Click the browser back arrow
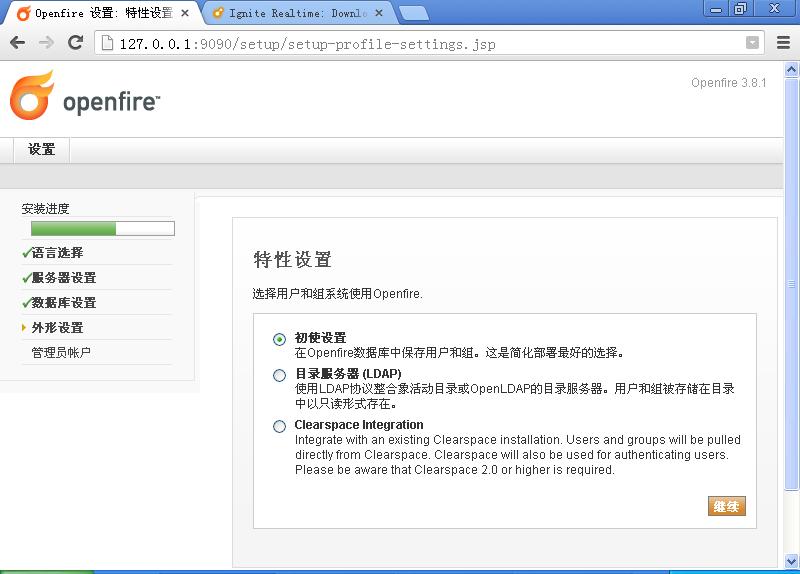Screen dimensions: 800x574 click(x=17, y=42)
